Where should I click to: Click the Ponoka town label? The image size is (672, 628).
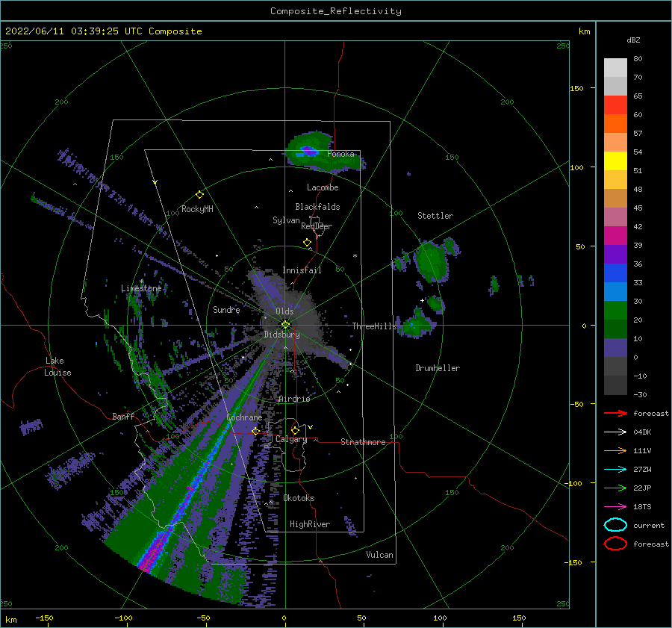(340, 154)
